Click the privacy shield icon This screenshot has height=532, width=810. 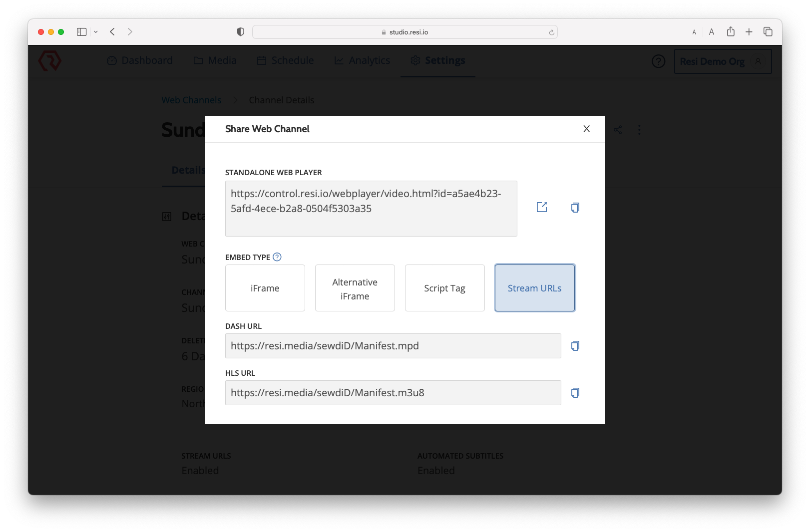coord(241,32)
